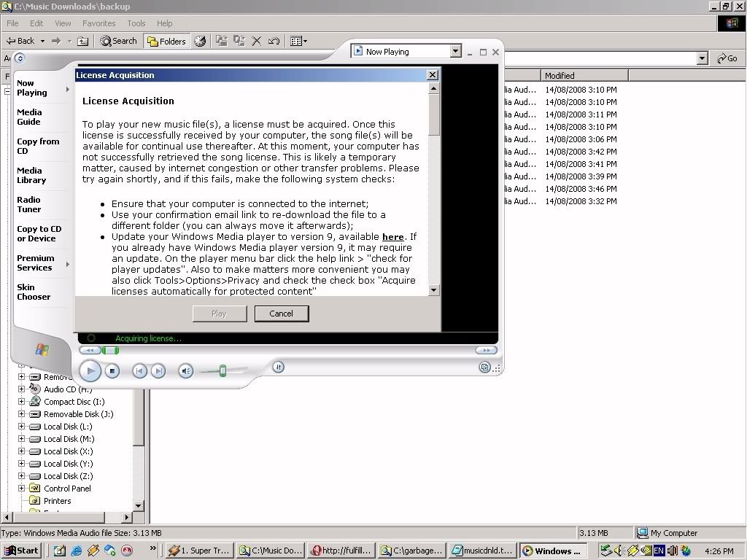Click the folder tree's vertical scrollbar down arrow
The image size is (747, 560).
(139, 506)
